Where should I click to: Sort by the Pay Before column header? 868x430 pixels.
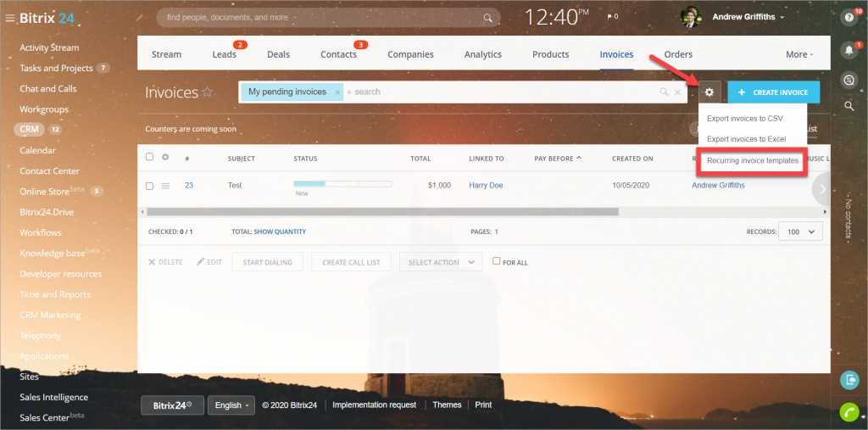point(558,159)
